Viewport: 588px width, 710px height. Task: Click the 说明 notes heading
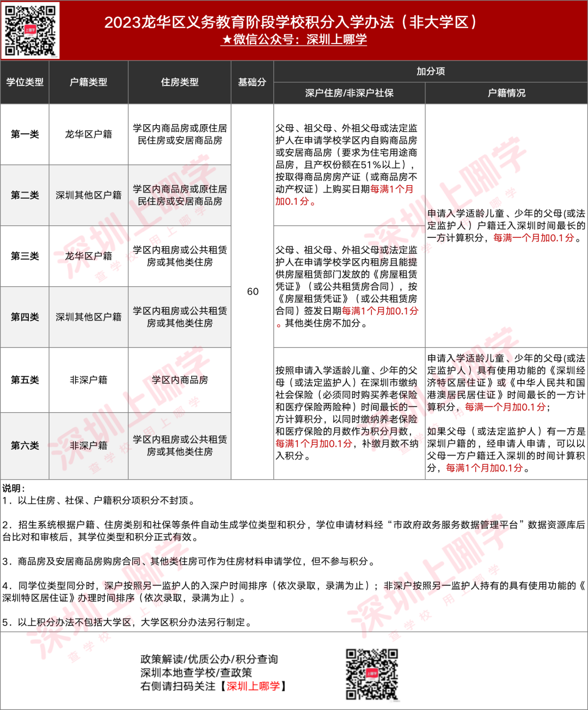(x=14, y=488)
